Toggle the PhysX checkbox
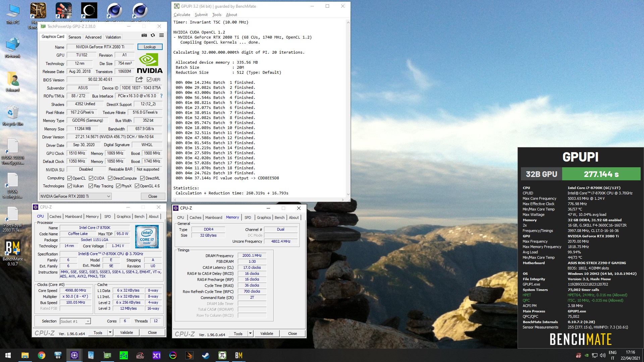 pos(118,186)
